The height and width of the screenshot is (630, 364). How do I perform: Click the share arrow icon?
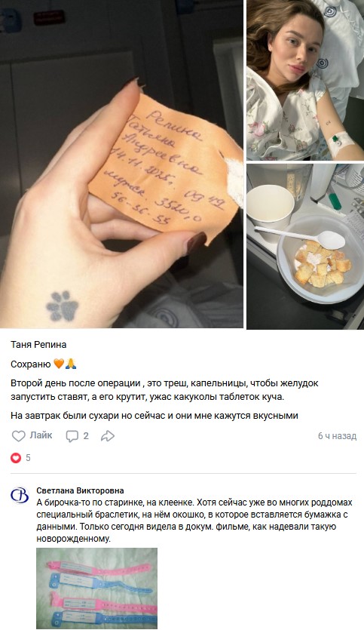coord(108,436)
